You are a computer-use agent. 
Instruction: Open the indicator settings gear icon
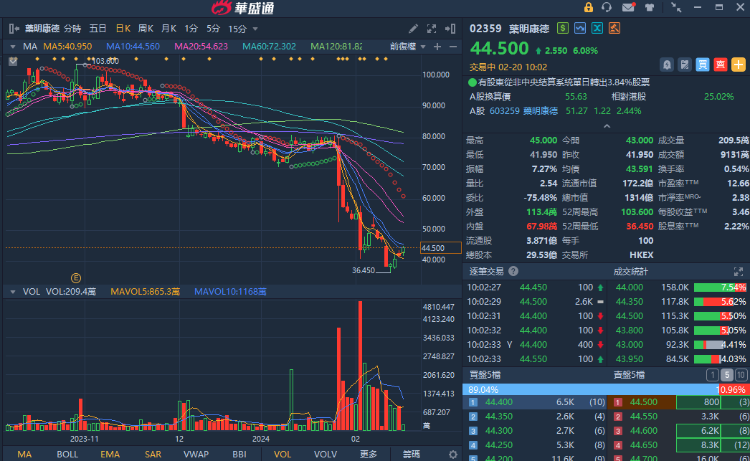coord(452,454)
